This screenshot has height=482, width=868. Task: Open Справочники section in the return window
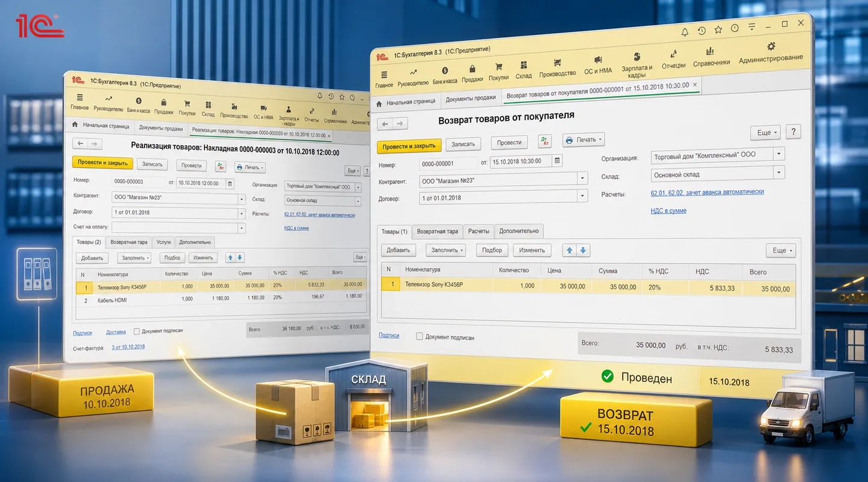[x=711, y=57]
